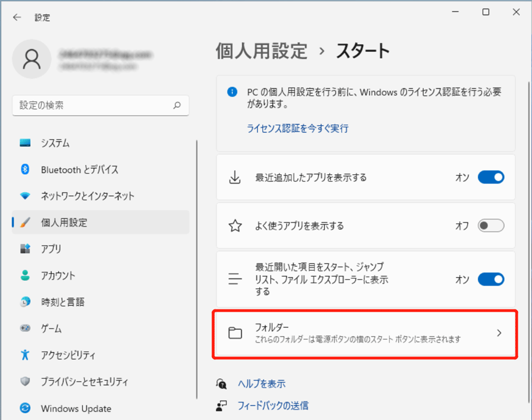This screenshot has height=420, width=532.
Task: Click the 設定 window title text
Action: [42, 17]
